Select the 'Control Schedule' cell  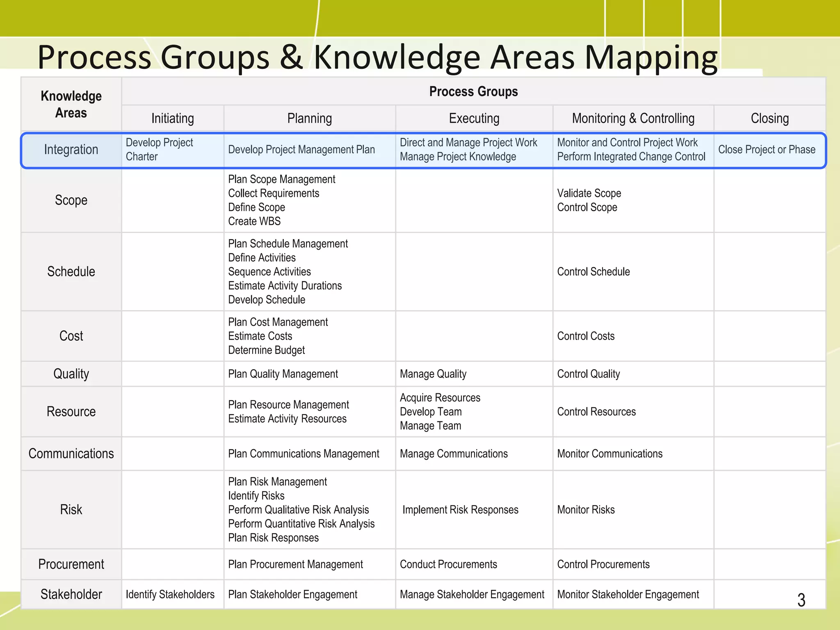(633, 272)
